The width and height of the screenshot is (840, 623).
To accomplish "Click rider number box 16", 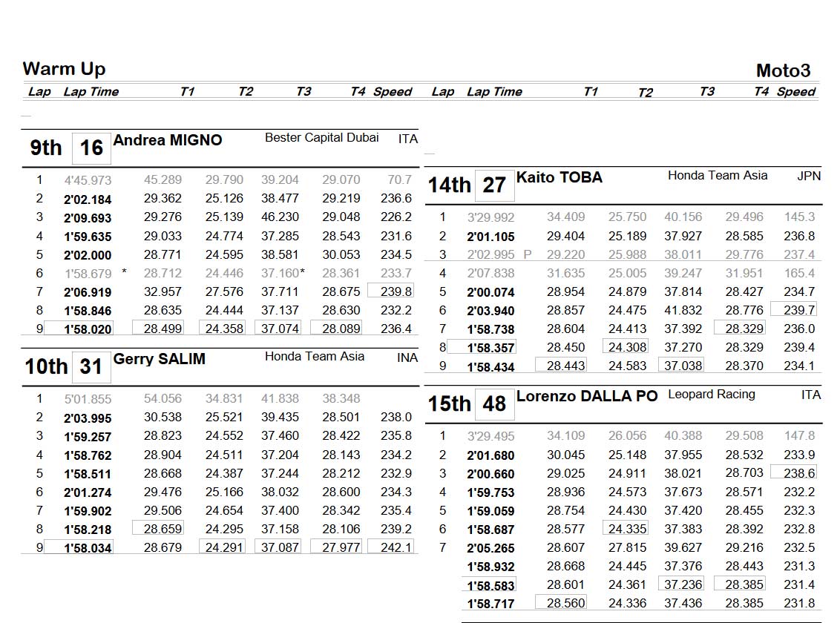I will click(91, 148).
